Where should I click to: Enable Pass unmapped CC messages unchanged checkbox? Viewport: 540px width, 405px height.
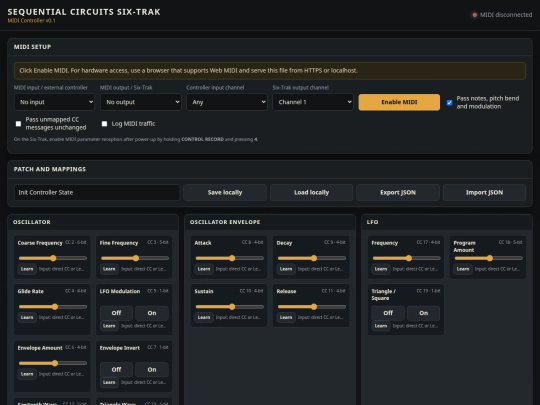tap(18, 124)
